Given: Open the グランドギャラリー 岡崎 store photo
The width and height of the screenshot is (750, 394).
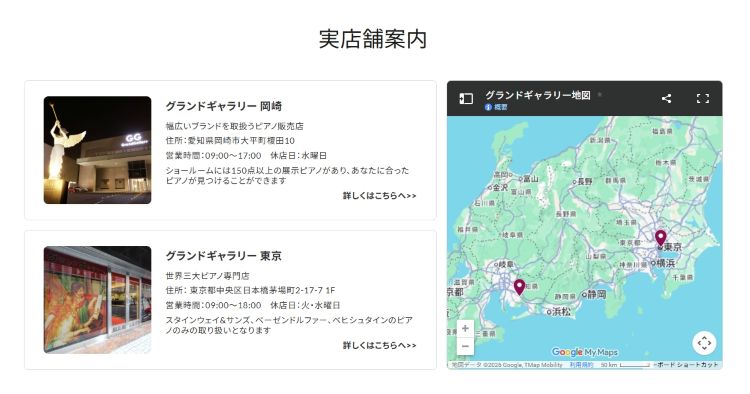Looking at the screenshot, I should (x=98, y=150).
